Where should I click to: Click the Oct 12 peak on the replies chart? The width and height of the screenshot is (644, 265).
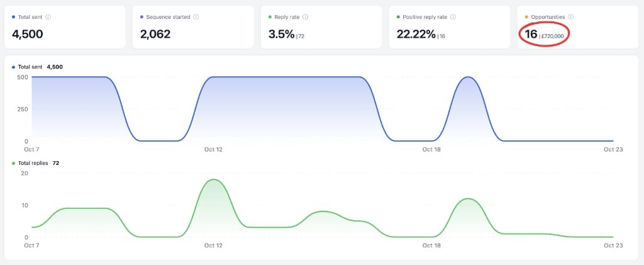point(213,179)
